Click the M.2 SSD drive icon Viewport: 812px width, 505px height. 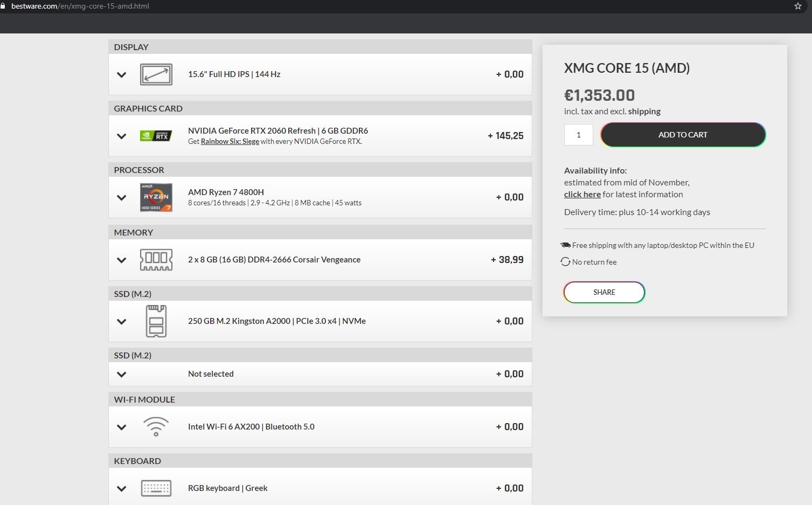tap(156, 321)
